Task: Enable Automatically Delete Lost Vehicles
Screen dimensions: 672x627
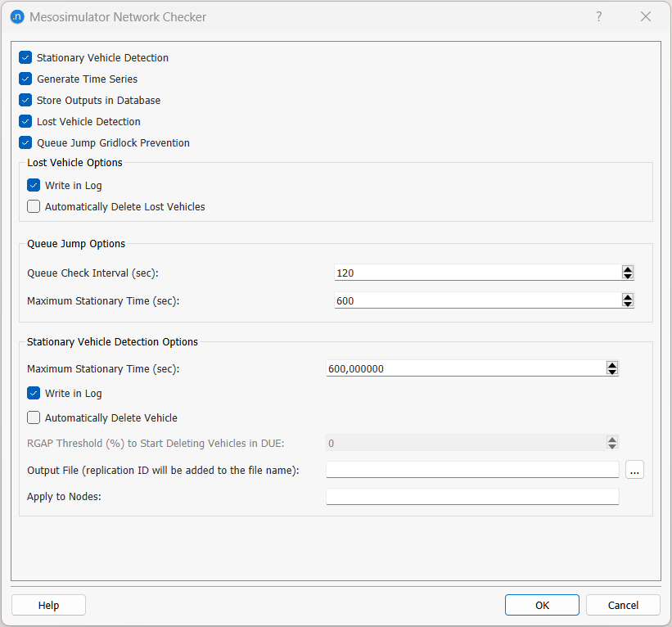Action: tap(34, 206)
